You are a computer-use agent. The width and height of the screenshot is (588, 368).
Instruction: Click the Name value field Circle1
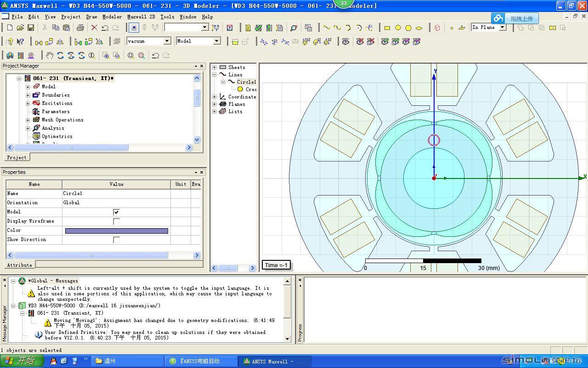[x=116, y=194]
